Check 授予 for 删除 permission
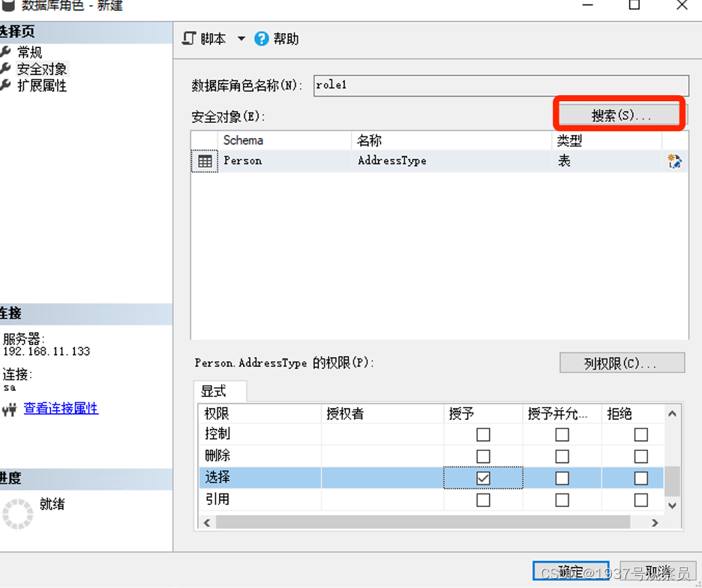 pyautogui.click(x=483, y=457)
